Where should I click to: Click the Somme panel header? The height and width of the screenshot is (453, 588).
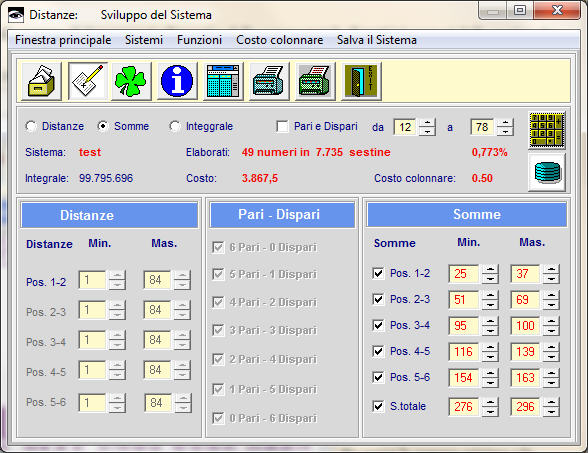(466, 214)
